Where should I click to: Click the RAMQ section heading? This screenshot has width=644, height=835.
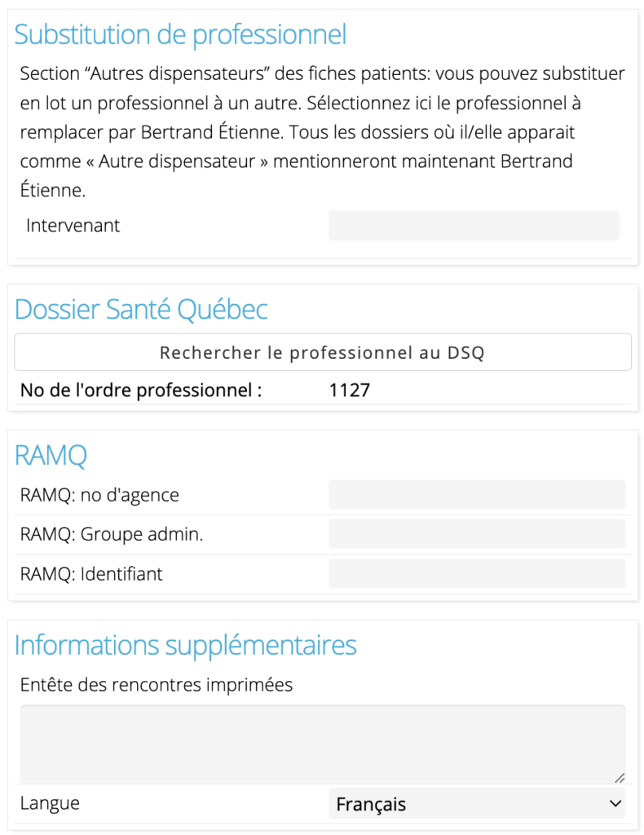51,455
